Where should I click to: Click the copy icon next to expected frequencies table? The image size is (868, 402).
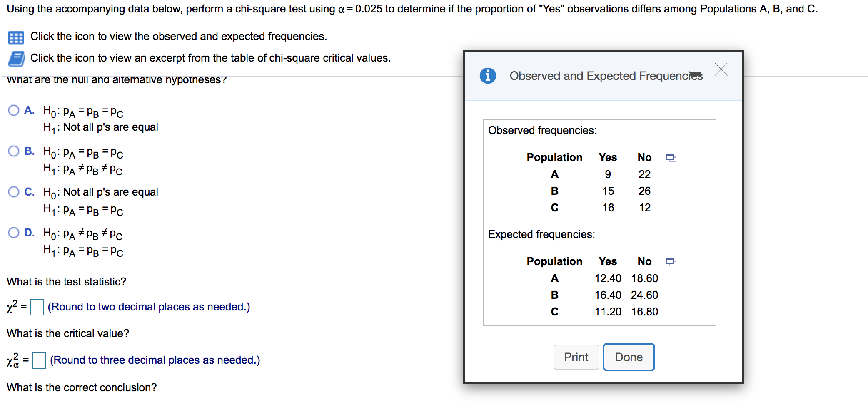pyautogui.click(x=671, y=262)
